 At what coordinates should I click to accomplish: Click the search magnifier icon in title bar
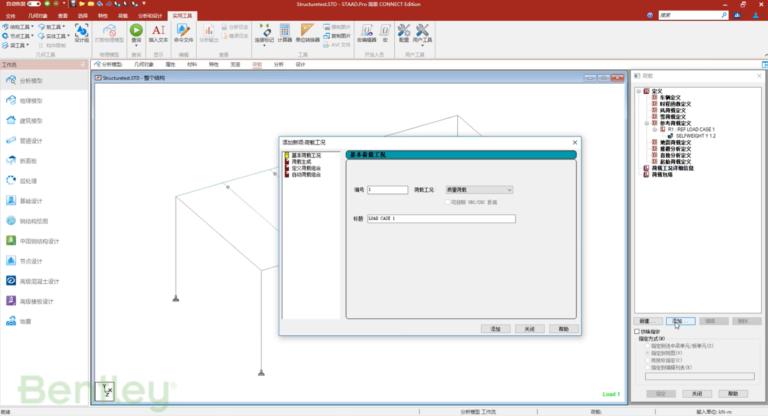click(724, 15)
